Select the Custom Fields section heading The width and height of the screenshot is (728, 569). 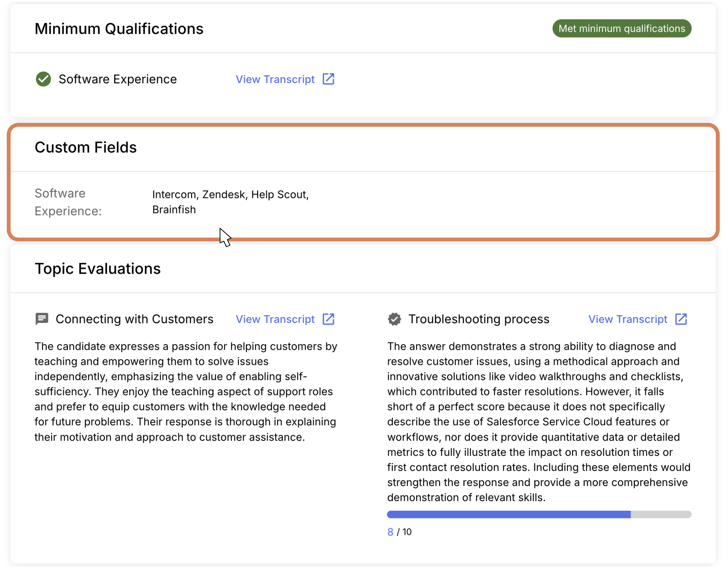[86, 147]
